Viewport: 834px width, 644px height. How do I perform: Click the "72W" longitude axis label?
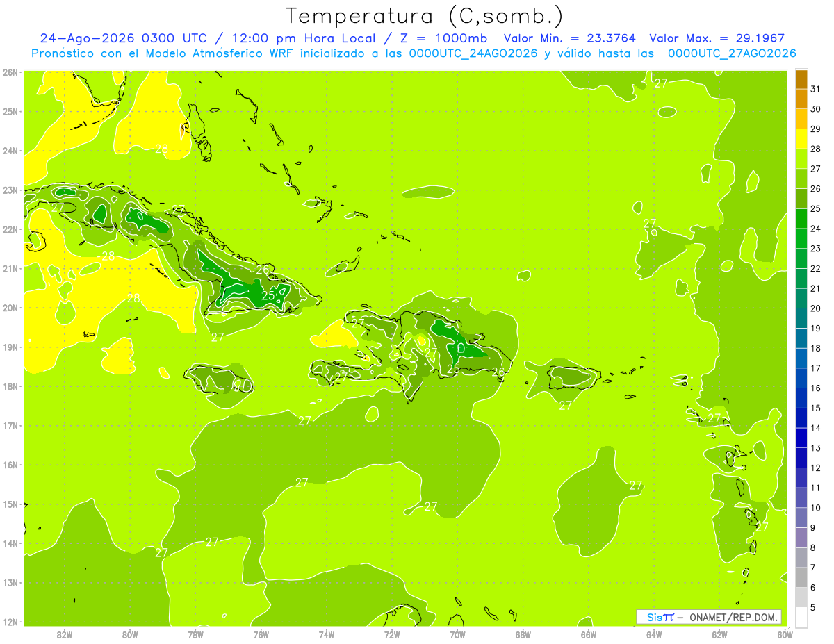click(x=392, y=634)
